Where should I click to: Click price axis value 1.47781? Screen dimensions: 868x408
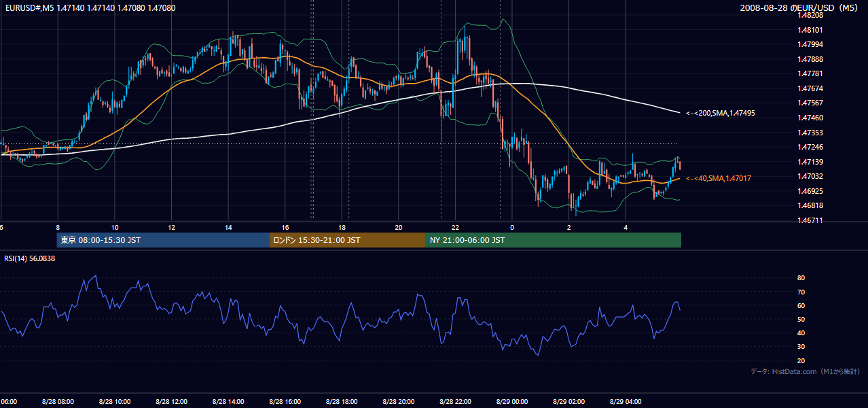[x=811, y=74]
